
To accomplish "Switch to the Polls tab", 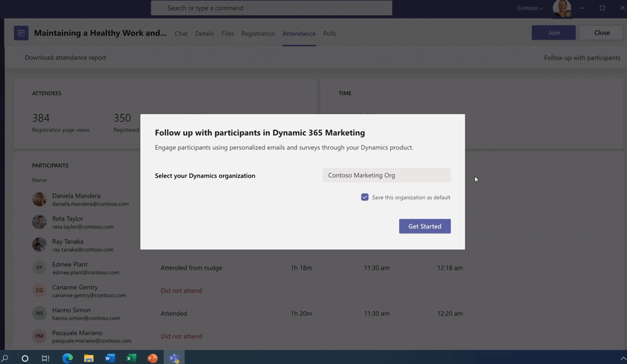I will [x=329, y=34].
